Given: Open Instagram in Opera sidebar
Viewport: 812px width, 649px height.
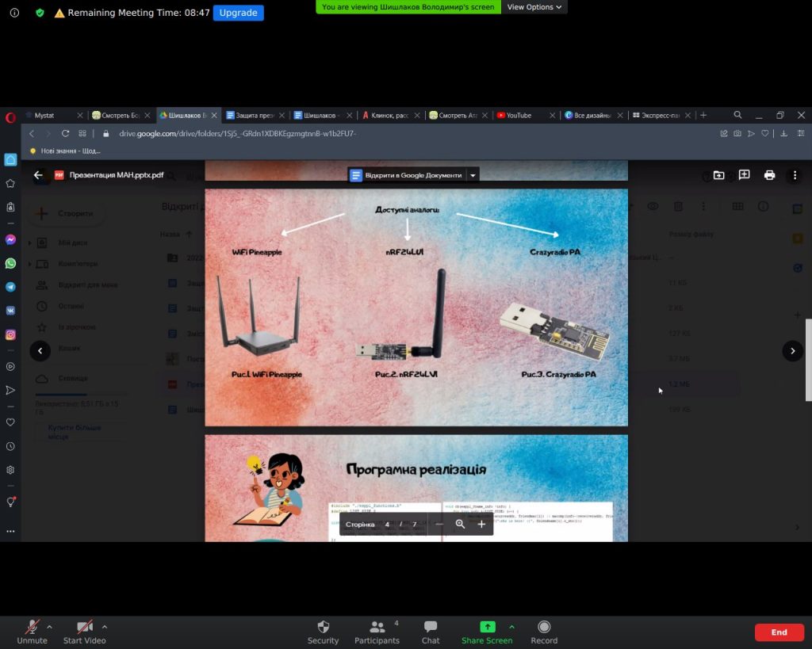Looking at the screenshot, I should pos(10,335).
